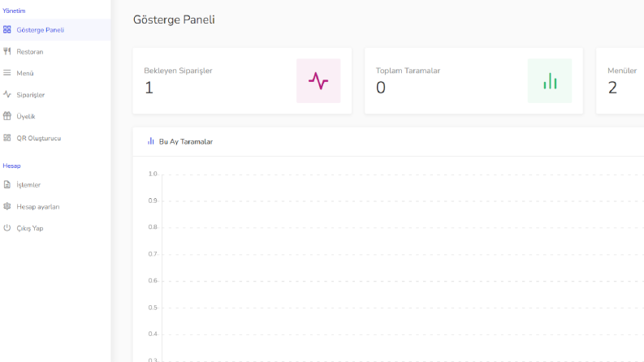The image size is (644, 362).
Task: Select Çıkış Yap to log out
Action: point(55,228)
